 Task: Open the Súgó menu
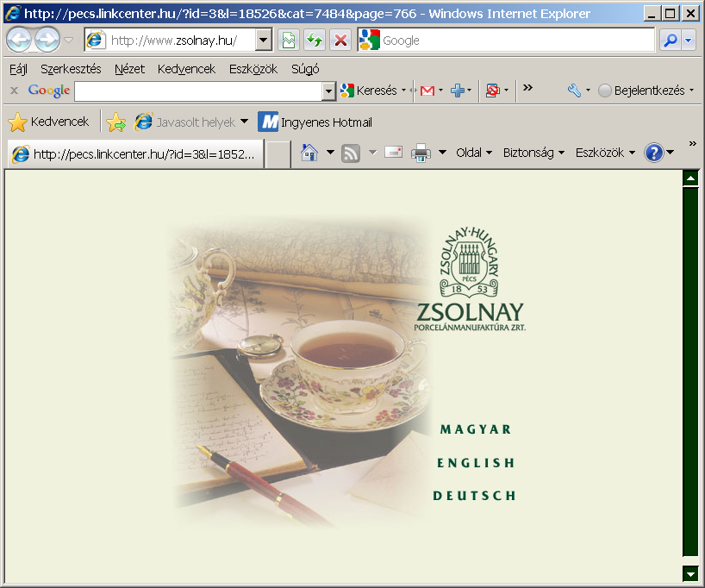click(305, 69)
